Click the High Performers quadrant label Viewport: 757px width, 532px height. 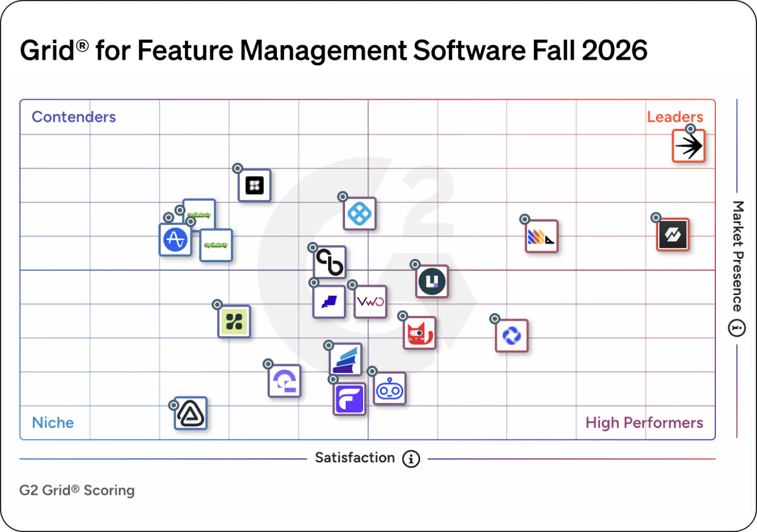pyautogui.click(x=644, y=423)
